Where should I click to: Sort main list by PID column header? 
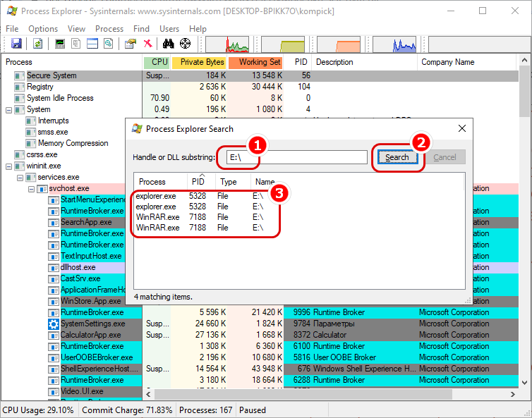click(x=298, y=62)
